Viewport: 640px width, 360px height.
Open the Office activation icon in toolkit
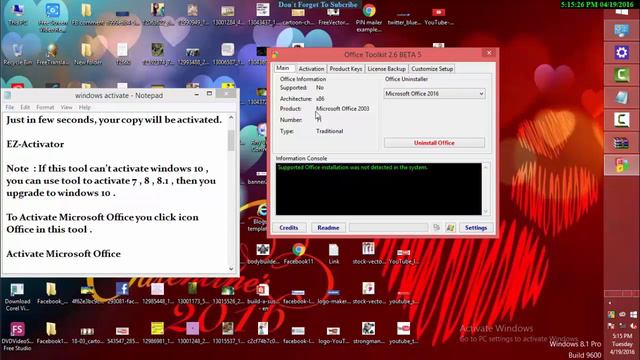437,227
